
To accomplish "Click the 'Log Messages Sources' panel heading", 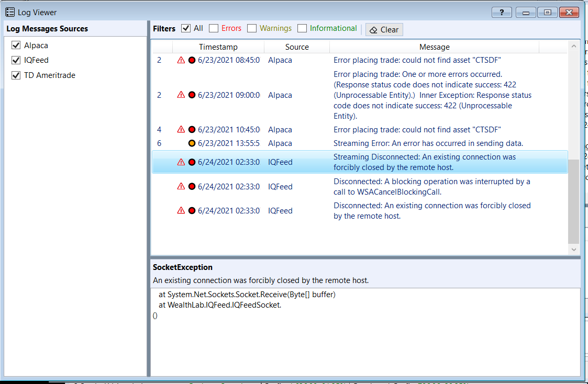I will tap(47, 28).
